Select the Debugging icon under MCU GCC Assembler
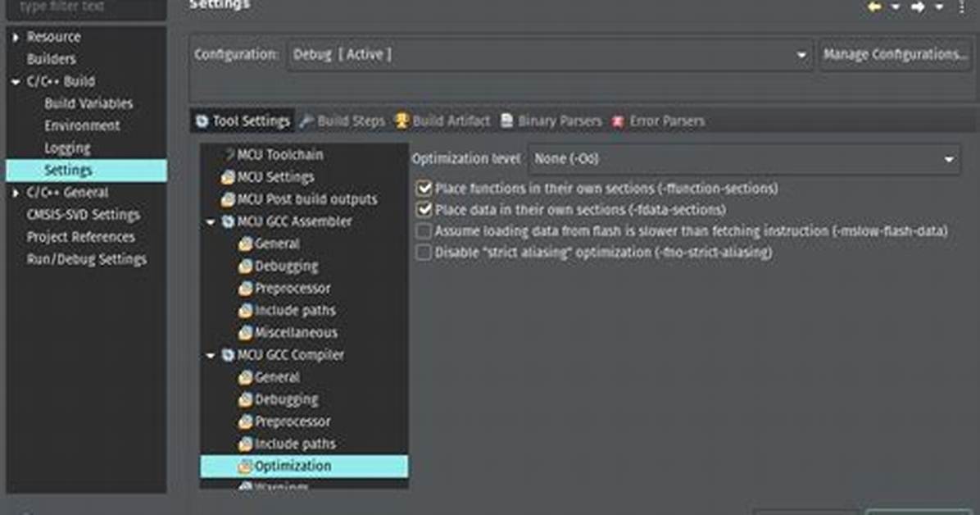The width and height of the screenshot is (980, 515). [x=246, y=267]
